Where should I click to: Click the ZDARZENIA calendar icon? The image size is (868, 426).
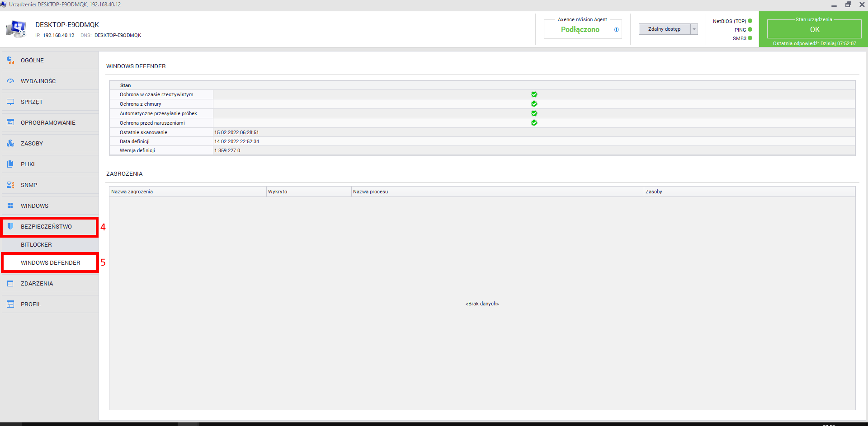10,283
